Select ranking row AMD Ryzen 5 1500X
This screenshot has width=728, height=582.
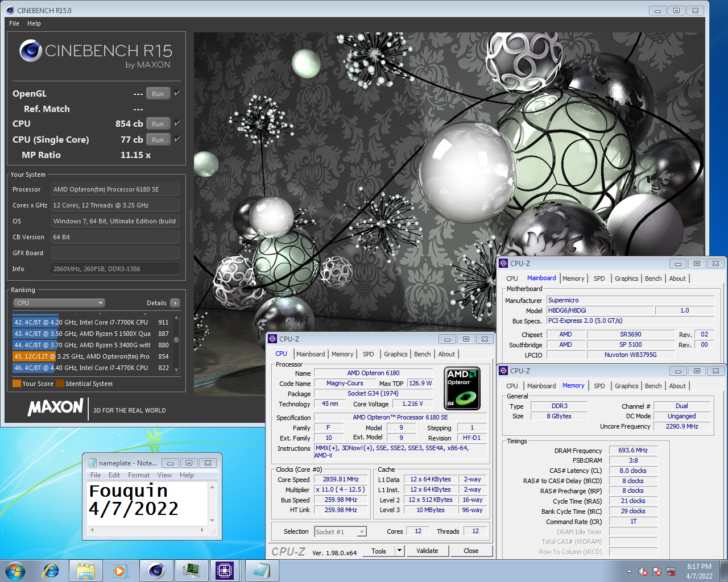pyautogui.click(x=92, y=334)
